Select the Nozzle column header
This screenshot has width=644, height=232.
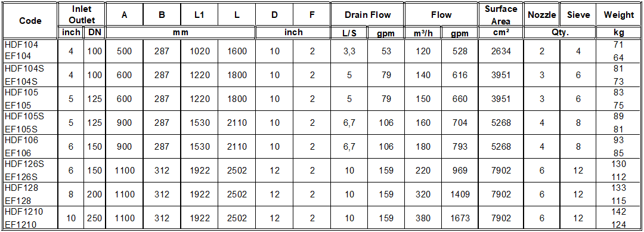tap(541, 15)
